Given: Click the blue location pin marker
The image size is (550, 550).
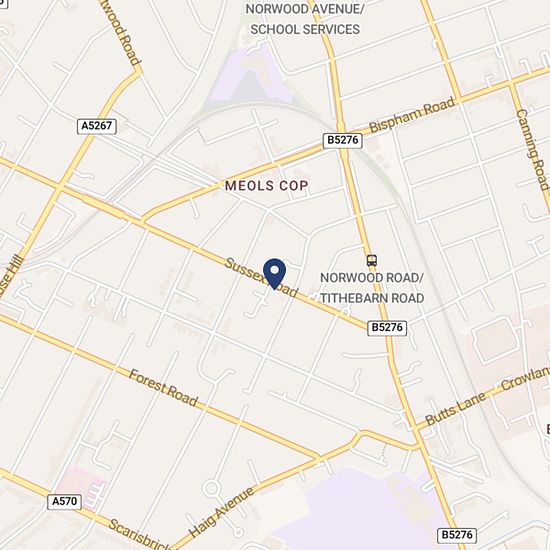Looking at the screenshot, I should click(x=275, y=274).
